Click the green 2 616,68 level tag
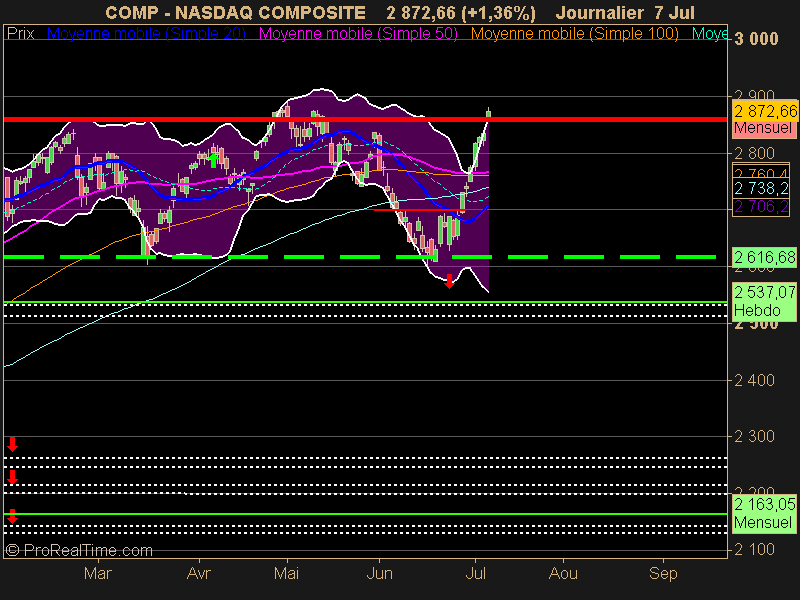Viewport: 800px width, 600px height. pyautogui.click(x=764, y=257)
